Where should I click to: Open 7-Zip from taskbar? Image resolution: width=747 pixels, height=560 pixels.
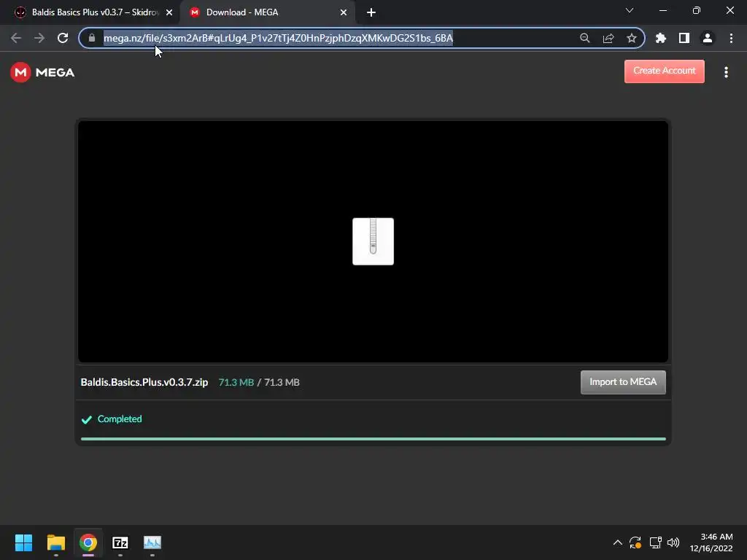[120, 542]
